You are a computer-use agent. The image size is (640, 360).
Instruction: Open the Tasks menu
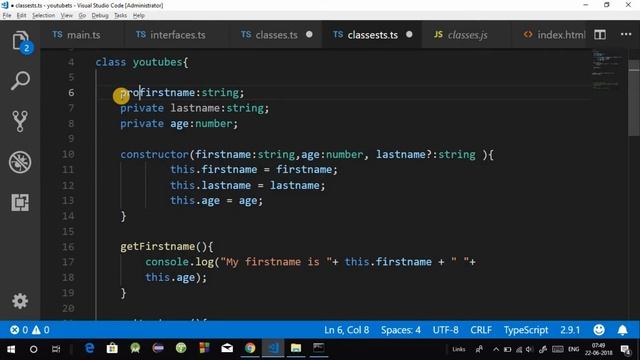(x=120, y=16)
